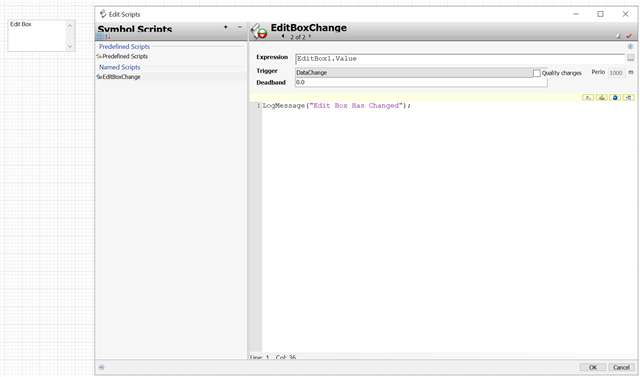Go to previous script with left arrow
The height and width of the screenshot is (377, 640).
283,36
